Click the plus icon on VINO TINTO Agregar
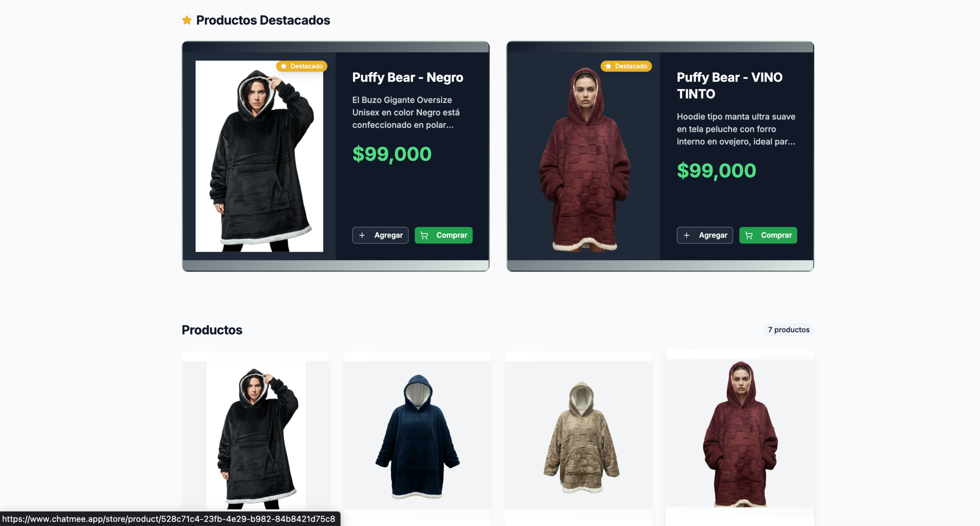Image resolution: width=980 pixels, height=526 pixels. 686,235
